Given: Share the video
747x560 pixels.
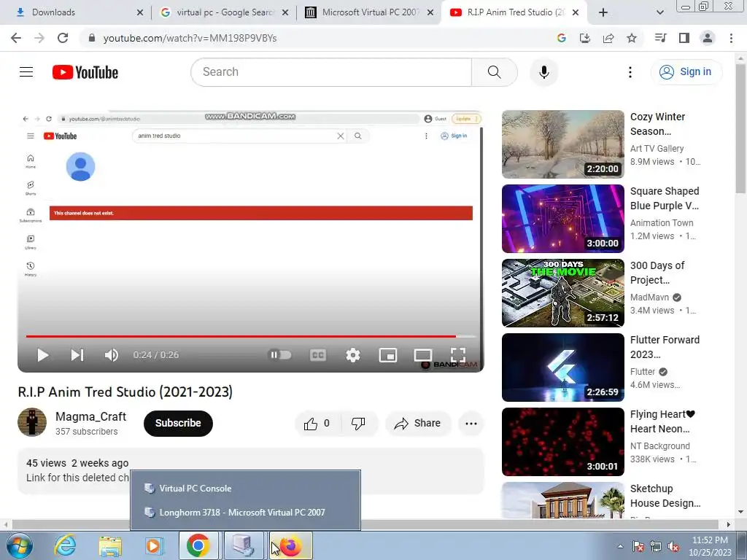Looking at the screenshot, I should point(418,424).
